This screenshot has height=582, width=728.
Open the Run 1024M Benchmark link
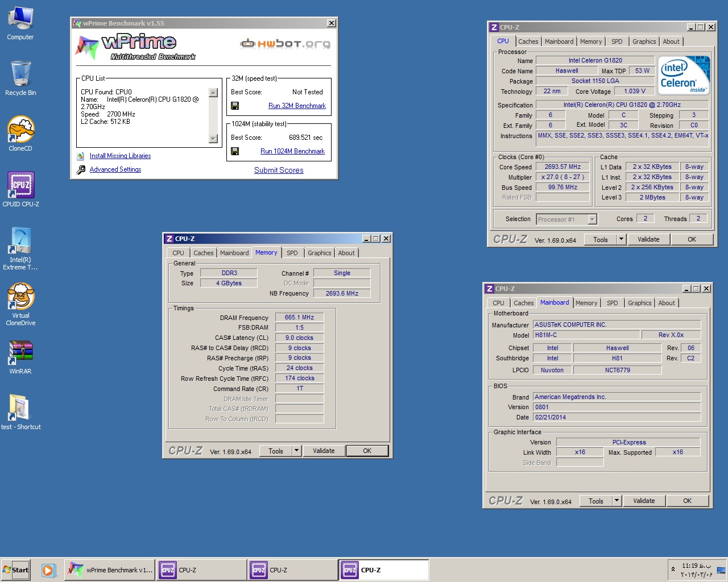(292, 151)
